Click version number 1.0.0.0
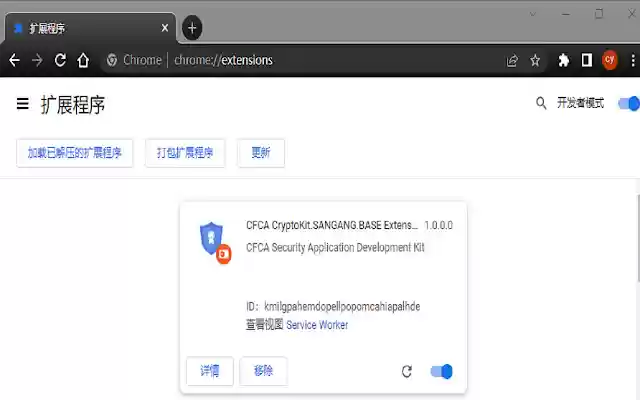This screenshot has height=400, width=640. coord(438,225)
